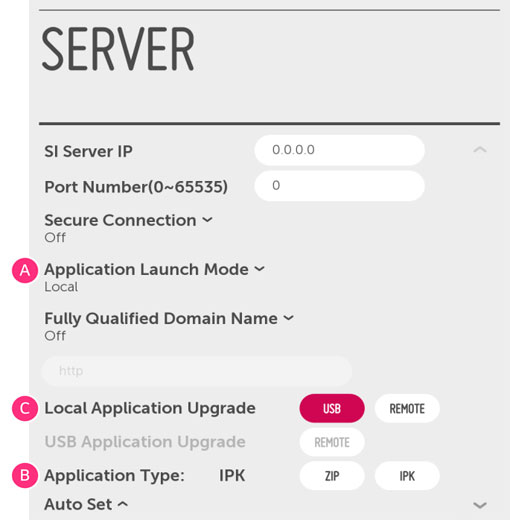Click the Local value under Application Launch Mode
The height and width of the screenshot is (520, 510).
click(x=61, y=287)
